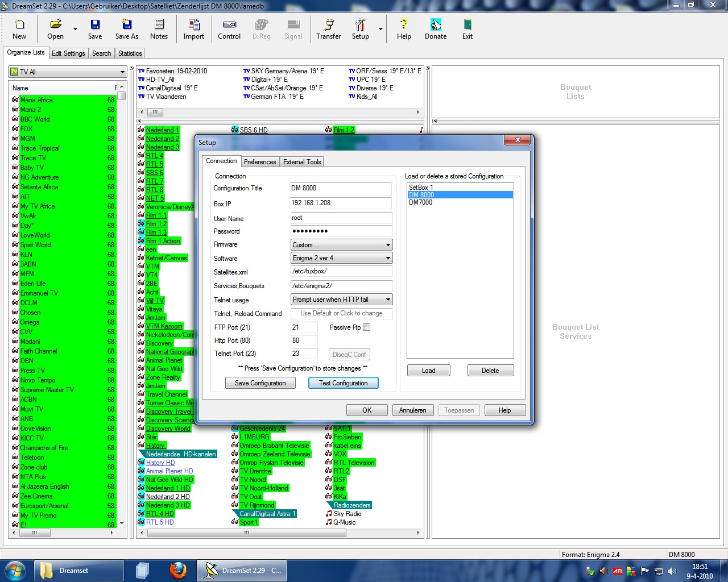Open the Firmware Custom dropdown
The width and height of the screenshot is (728, 582).
341,245
